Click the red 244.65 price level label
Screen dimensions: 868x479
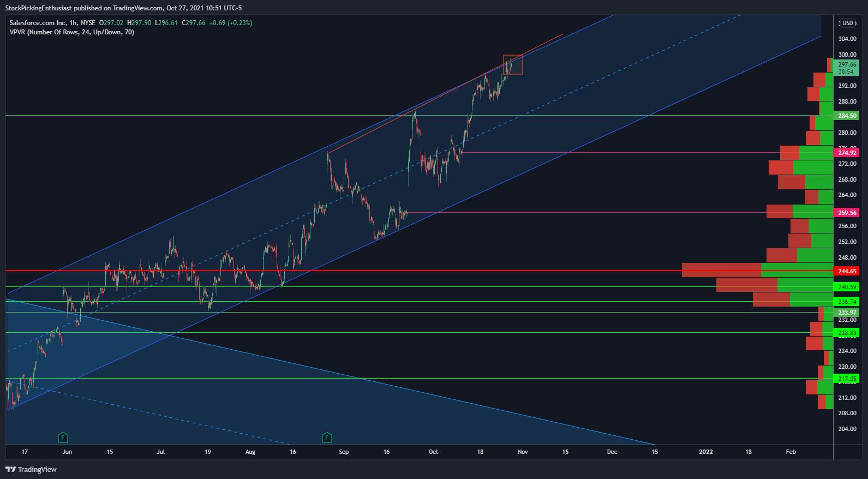point(847,271)
